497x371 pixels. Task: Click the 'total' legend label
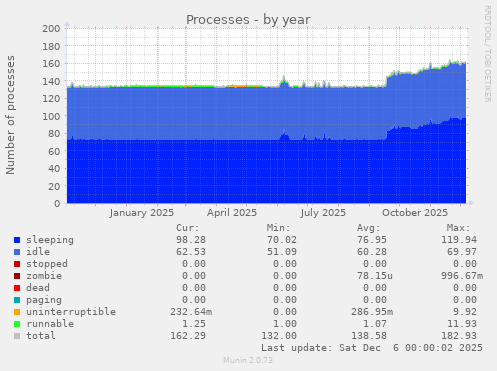click(x=41, y=336)
